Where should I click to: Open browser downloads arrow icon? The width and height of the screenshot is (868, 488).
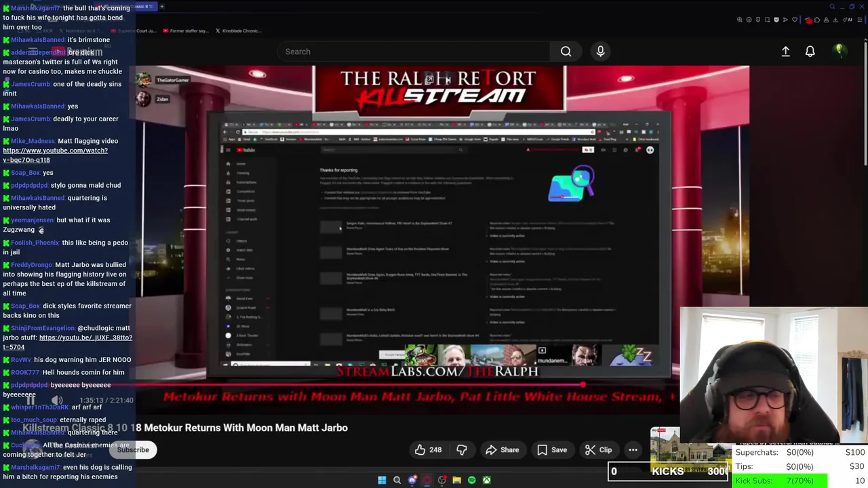[x=835, y=20]
